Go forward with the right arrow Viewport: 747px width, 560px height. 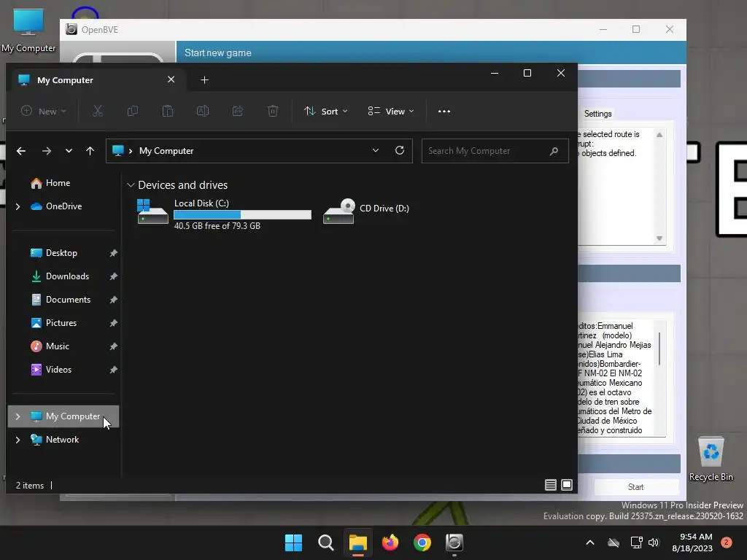(46, 151)
